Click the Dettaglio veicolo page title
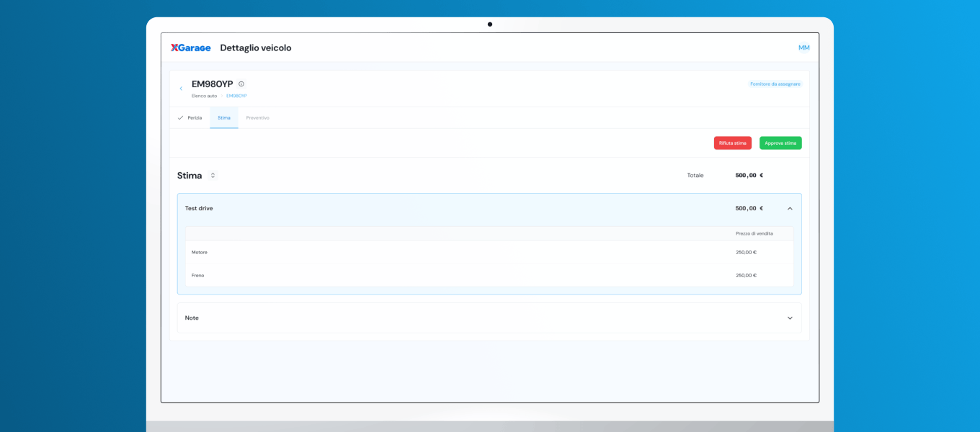Viewport: 980px width, 432px height. point(256,48)
